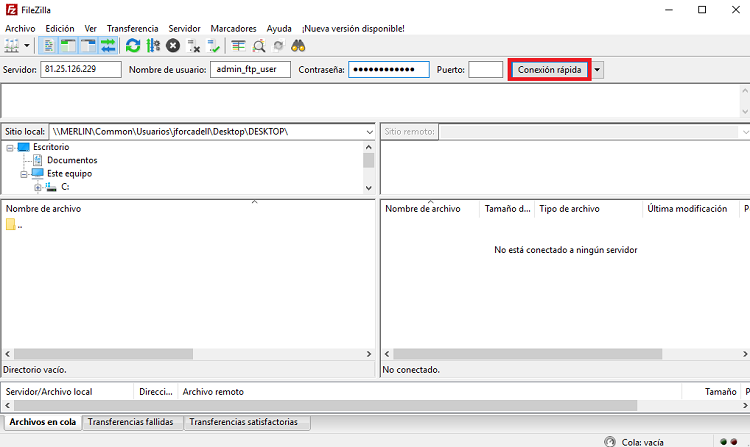The width and height of the screenshot is (750, 447).
Task: Toggle transfer queue display
Action: [x=108, y=46]
